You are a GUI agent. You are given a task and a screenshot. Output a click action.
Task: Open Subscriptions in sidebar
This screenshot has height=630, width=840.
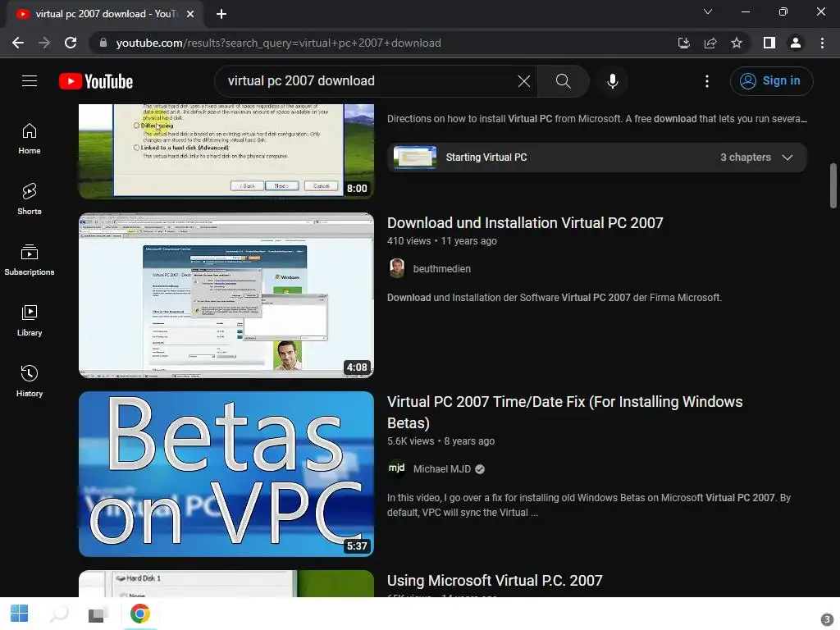[30, 260]
